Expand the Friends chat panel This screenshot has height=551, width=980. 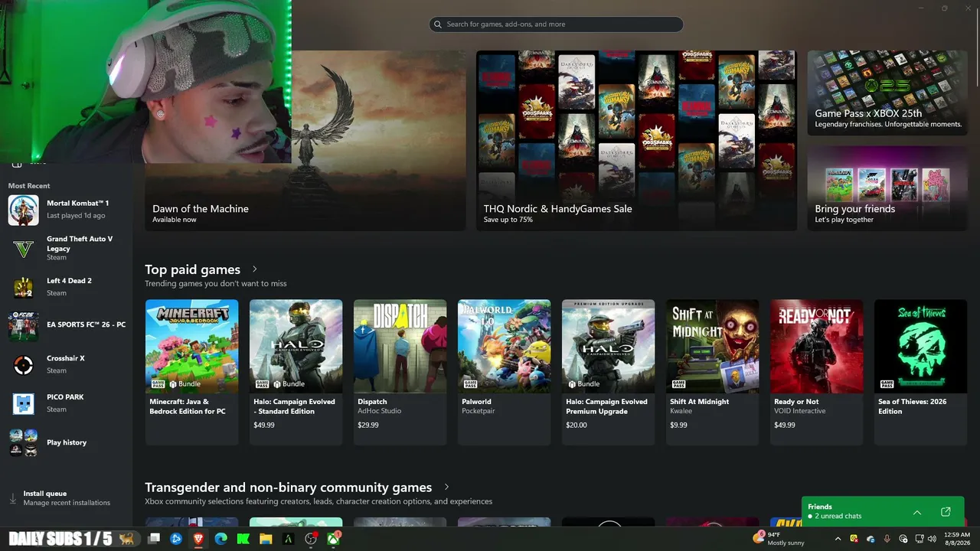(x=917, y=512)
